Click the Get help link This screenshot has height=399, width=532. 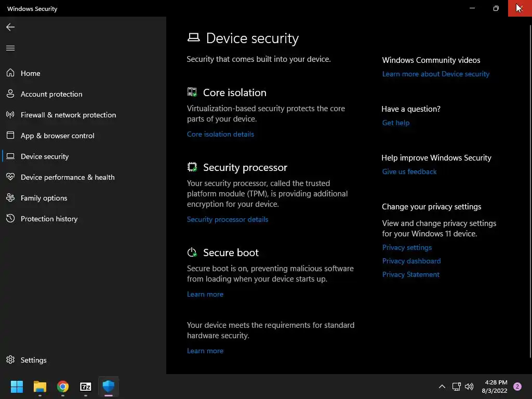point(395,123)
